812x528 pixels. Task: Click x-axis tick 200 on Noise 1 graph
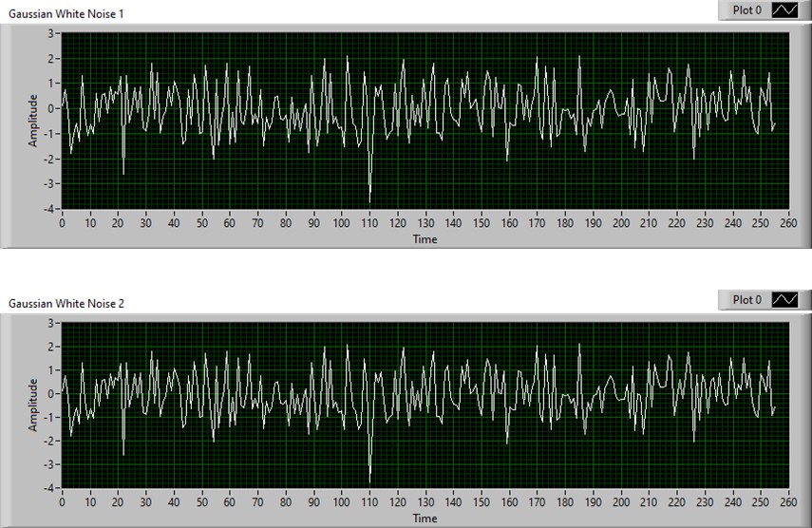click(621, 223)
